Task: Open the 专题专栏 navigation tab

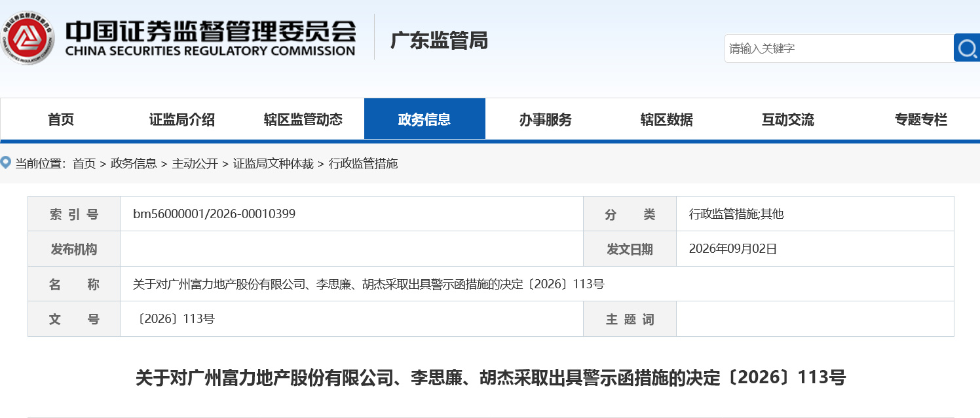Action: tap(921, 119)
